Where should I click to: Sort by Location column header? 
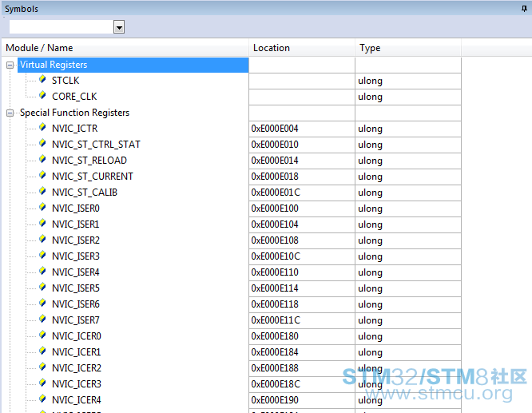click(302, 48)
